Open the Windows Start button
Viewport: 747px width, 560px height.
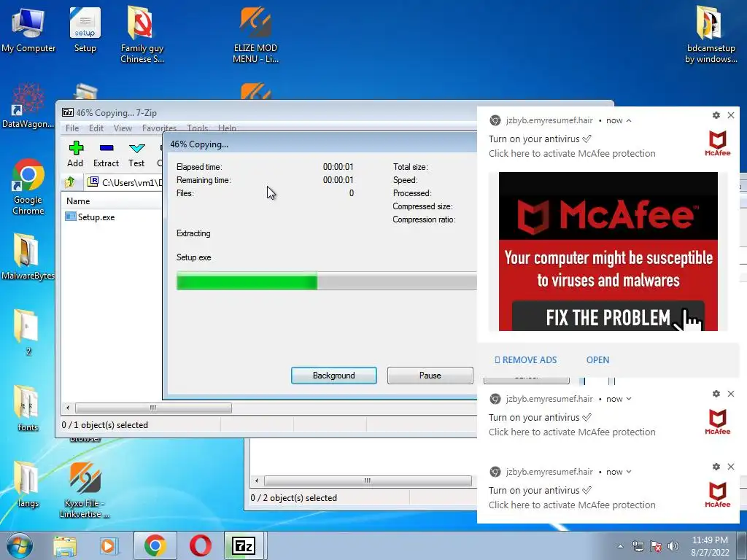click(19, 545)
